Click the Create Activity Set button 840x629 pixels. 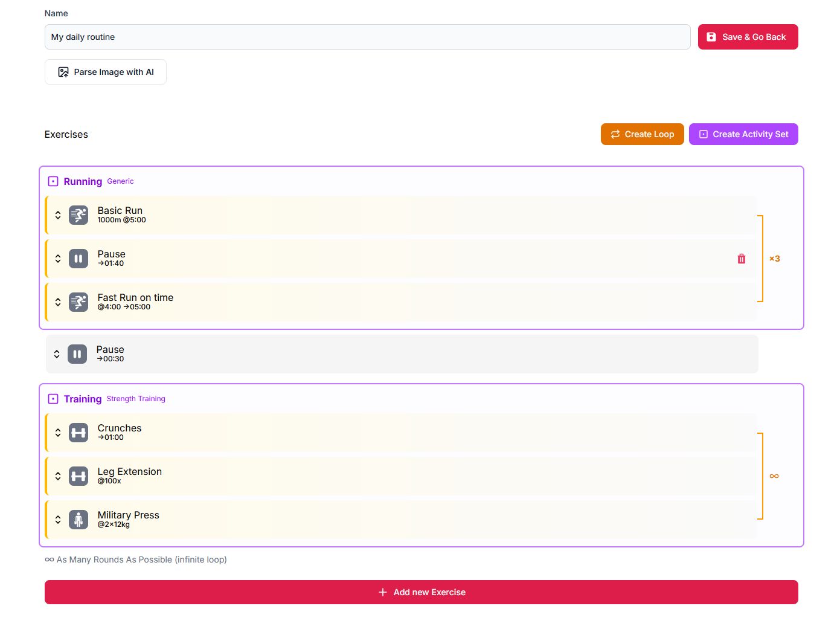743,134
